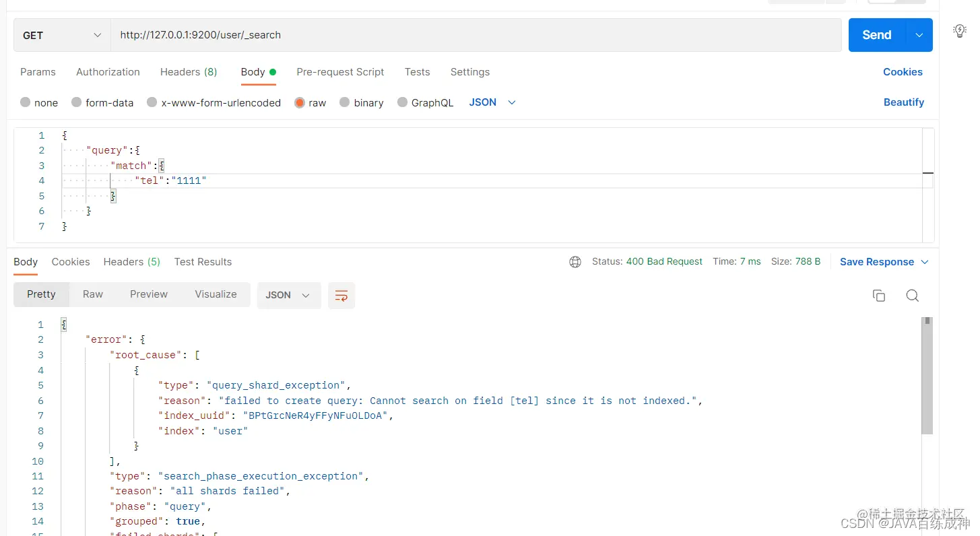This screenshot has height=536, width=980.
Task: Click the 400 Bad Request status text
Action: pyautogui.click(x=664, y=262)
